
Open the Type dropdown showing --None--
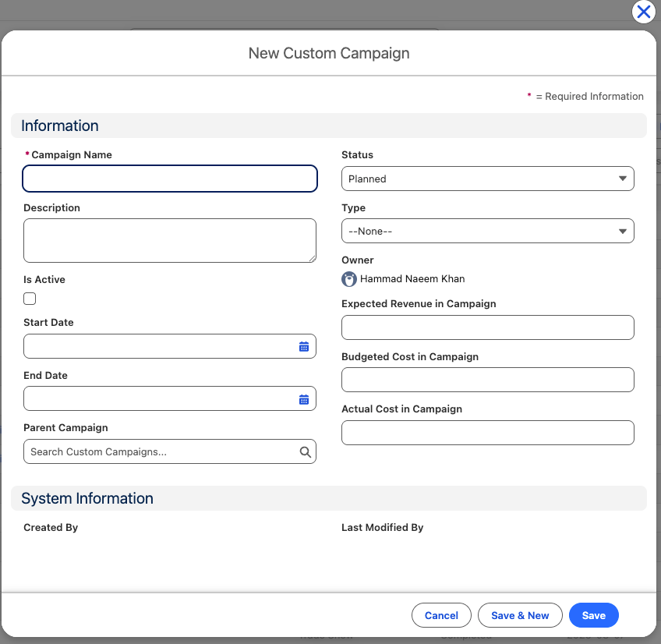pos(488,231)
